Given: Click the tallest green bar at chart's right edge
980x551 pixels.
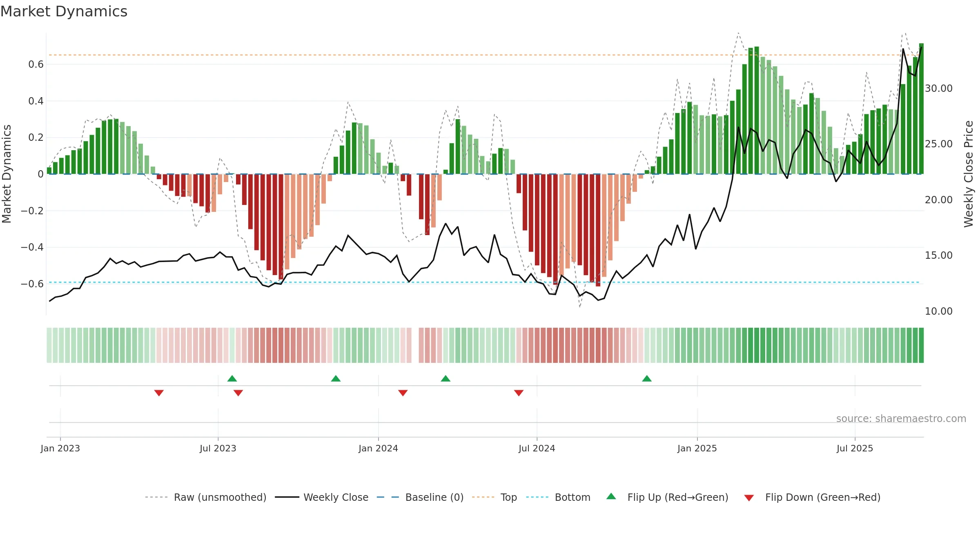Looking at the screenshot, I should [x=921, y=109].
